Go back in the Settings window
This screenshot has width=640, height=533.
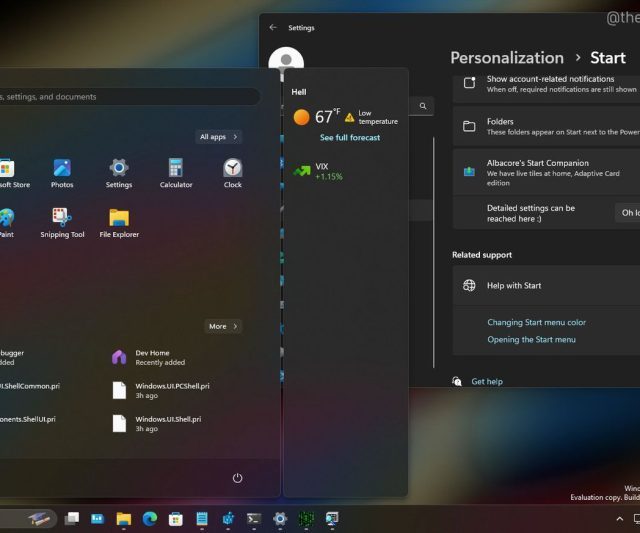coord(273,27)
